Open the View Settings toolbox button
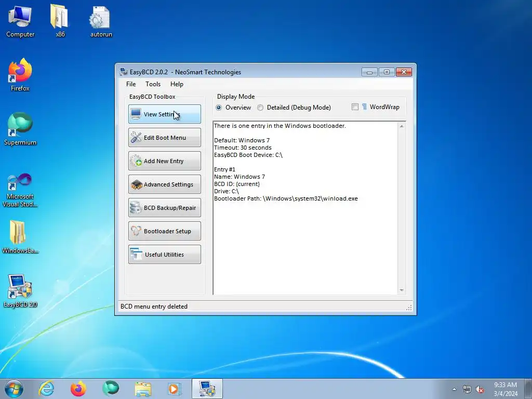This screenshot has height=399, width=532. pyautogui.click(x=165, y=114)
